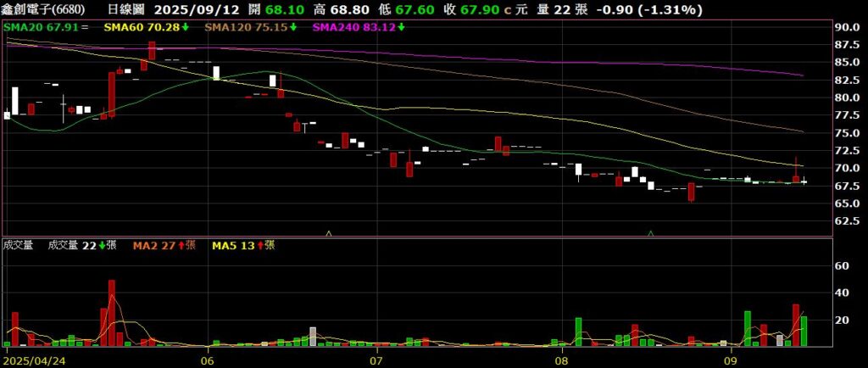Click the SMA120 down arrow icon
This screenshot has width=868, height=368.
point(292,28)
